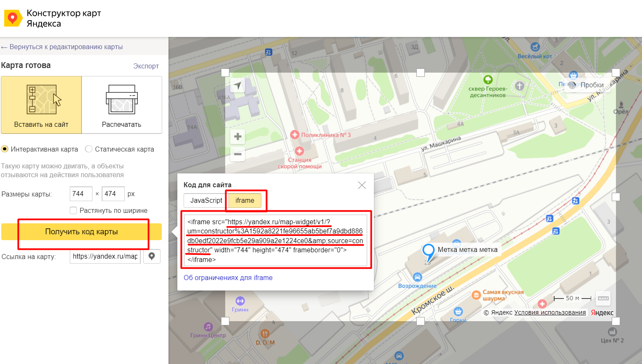The width and height of the screenshot is (642, 364).
Task: Click the Карта готова heading text
Action: click(x=26, y=65)
